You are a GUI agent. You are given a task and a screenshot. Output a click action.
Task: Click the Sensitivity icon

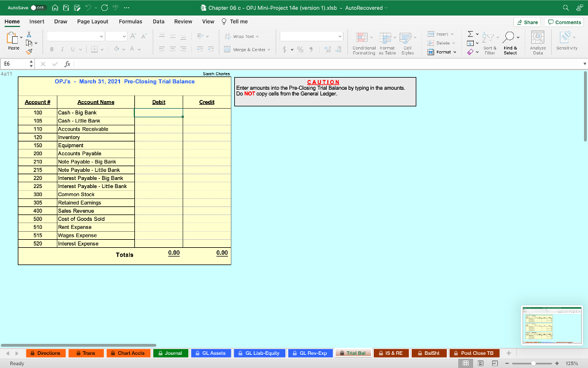565,37
